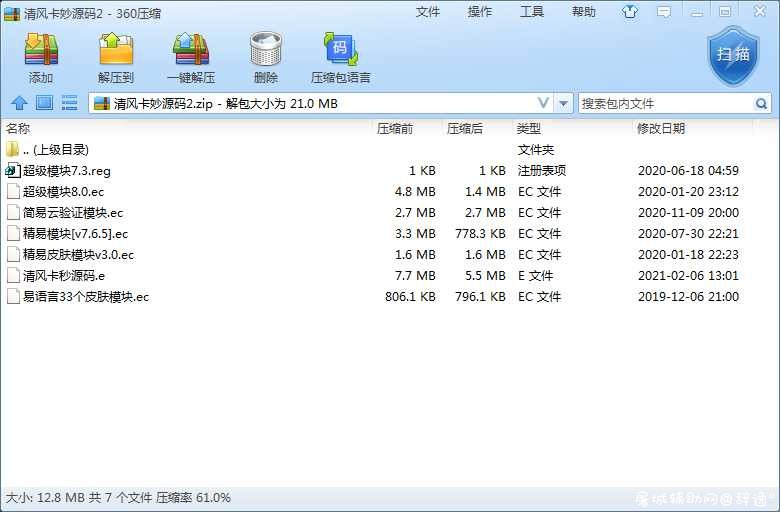
Task: Click the file icon of 易语言33个皮肤模块.ec
Action: tap(13, 297)
